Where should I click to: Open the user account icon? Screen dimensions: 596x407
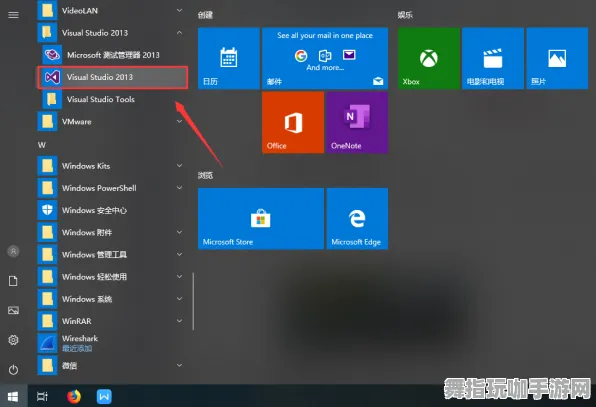point(13,251)
